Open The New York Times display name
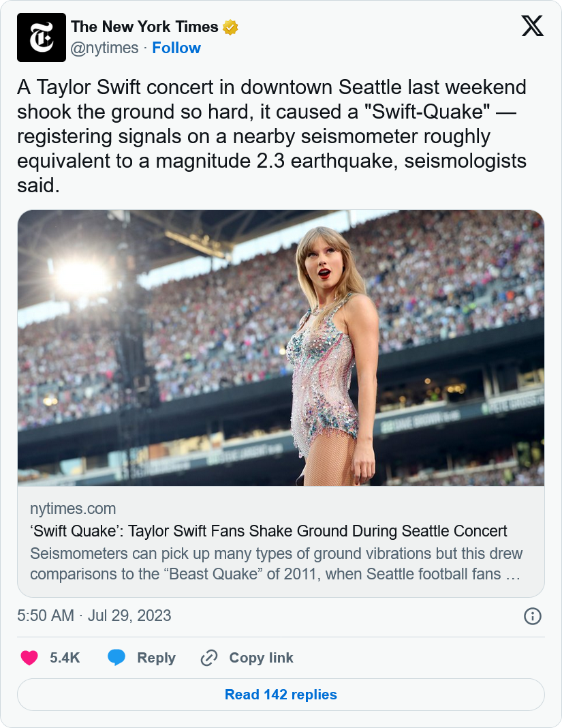Viewport: 562px width, 728px height. 144,27
